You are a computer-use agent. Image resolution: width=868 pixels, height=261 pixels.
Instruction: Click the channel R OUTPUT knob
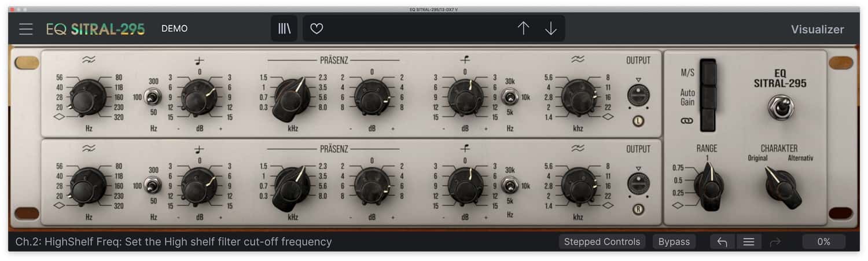coord(638,183)
